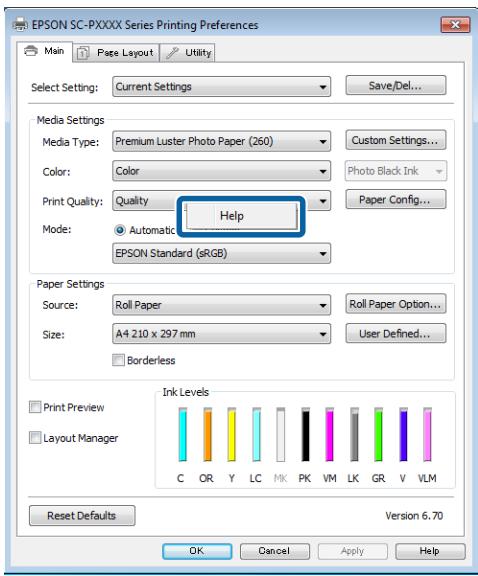Viewport: 478px width, 576px height.
Task: Switch to the Main tab
Action: [x=44, y=51]
